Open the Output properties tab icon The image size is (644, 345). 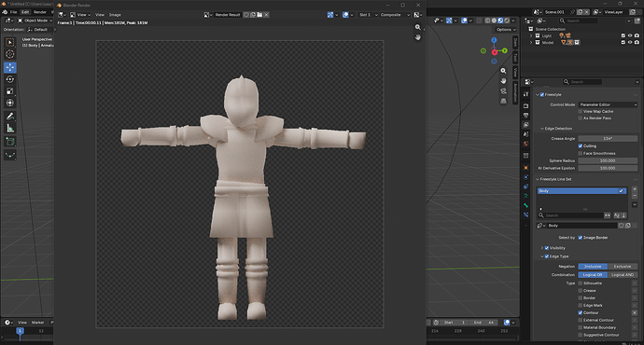[x=526, y=116]
